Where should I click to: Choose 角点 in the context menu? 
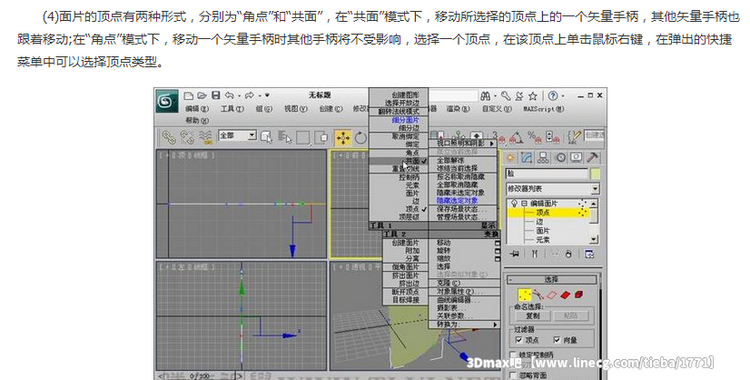coord(412,153)
